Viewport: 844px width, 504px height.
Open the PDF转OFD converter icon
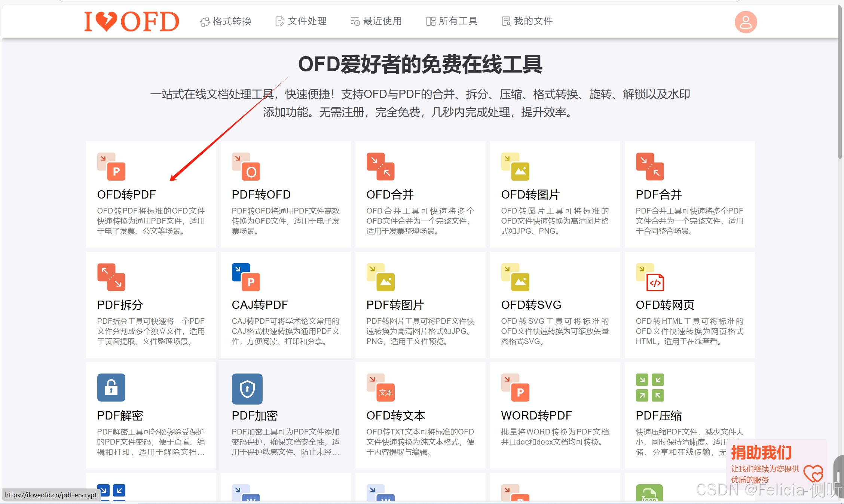click(246, 167)
